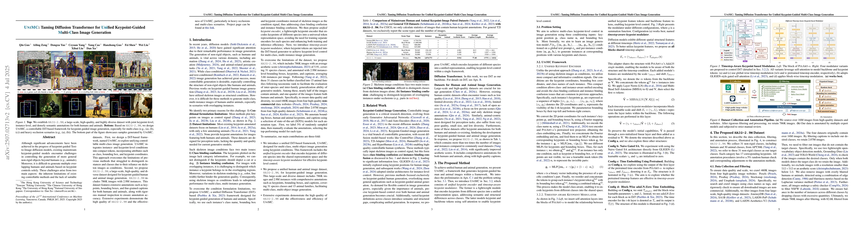Screen dimensions: 868x225
Task: Click the Trainable Block fire icon in Legend
Action: [x=722, y=53]
